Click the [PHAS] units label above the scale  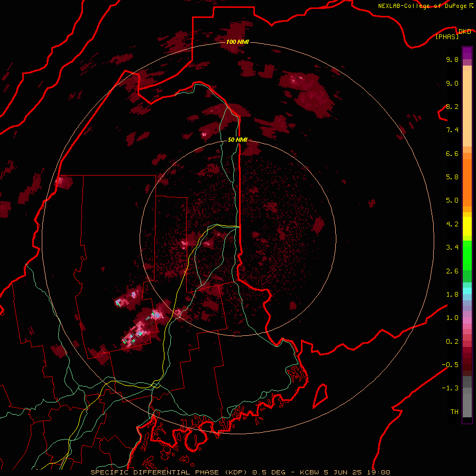click(447, 37)
